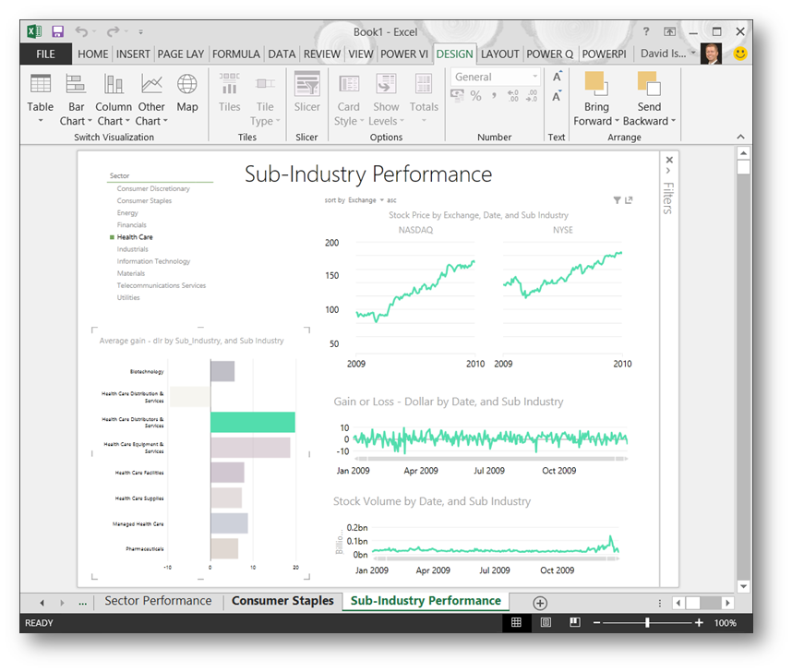Switch visualization to Map
The image size is (792, 672).
(186, 93)
